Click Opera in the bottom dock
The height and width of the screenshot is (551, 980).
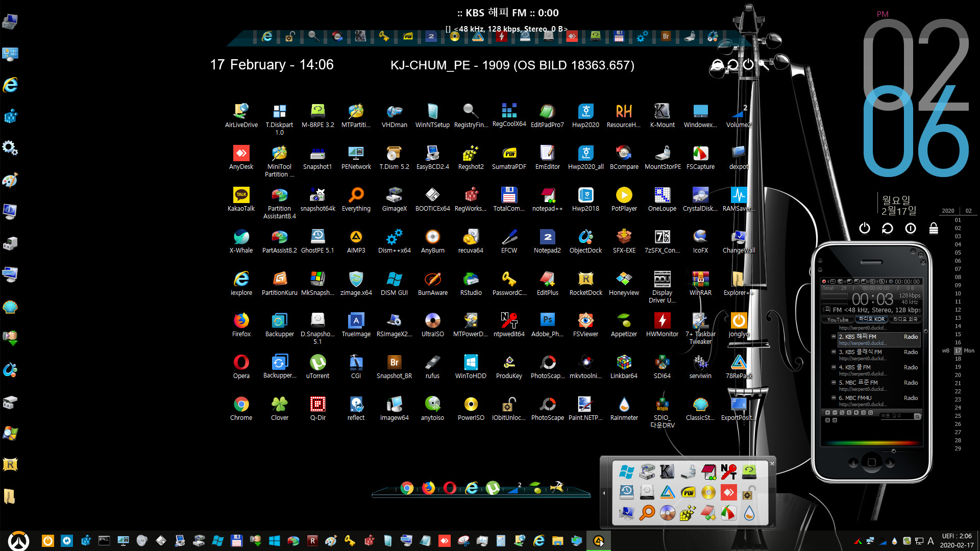[450, 488]
